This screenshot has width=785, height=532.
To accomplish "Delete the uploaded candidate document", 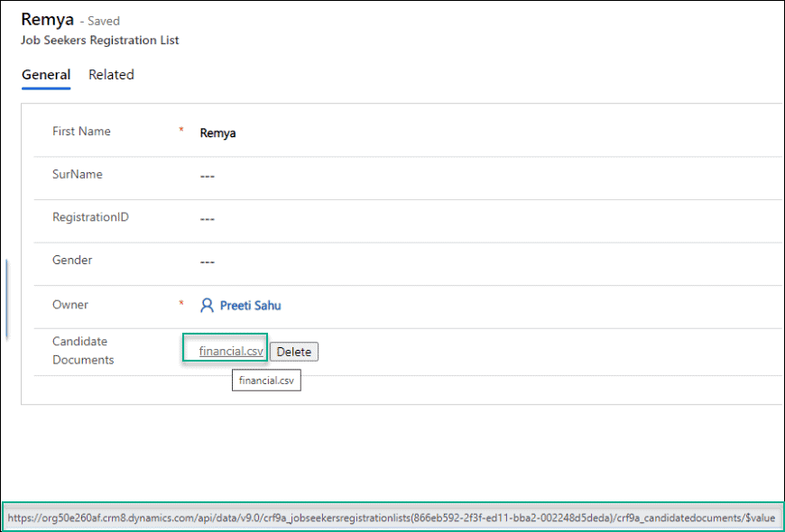I will 294,352.
